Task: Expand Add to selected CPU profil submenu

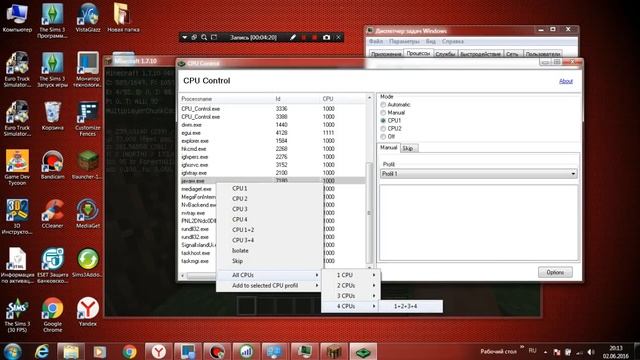Action: 269,286
